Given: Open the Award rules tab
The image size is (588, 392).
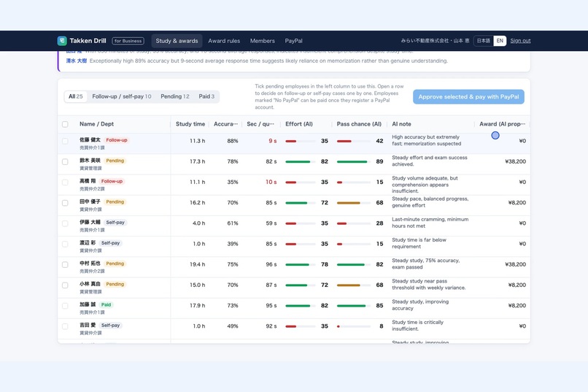Looking at the screenshot, I should [x=224, y=40].
